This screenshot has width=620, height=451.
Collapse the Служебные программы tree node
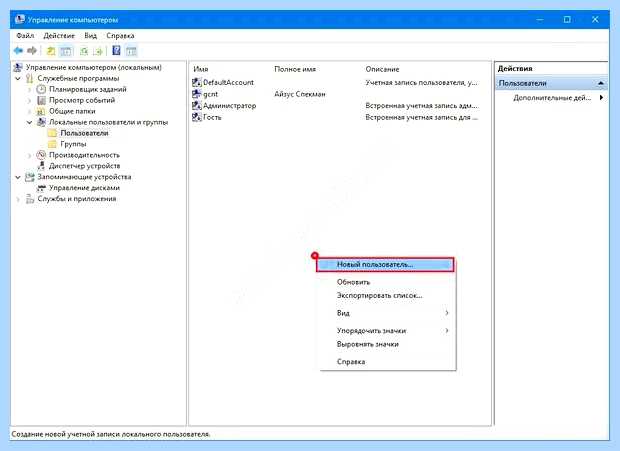point(18,79)
